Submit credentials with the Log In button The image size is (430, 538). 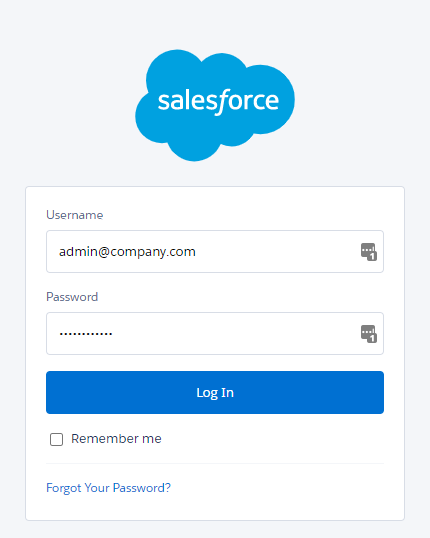tap(215, 393)
